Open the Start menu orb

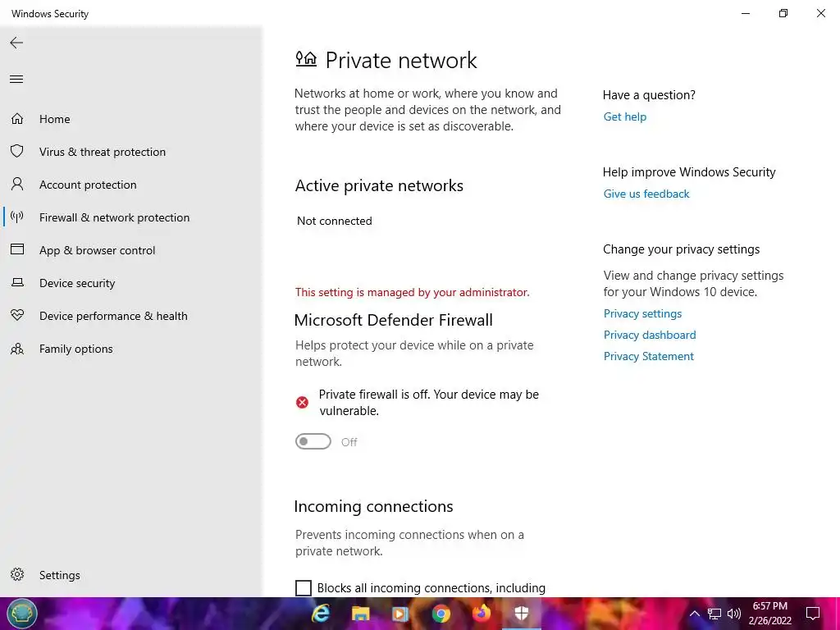click(x=22, y=614)
